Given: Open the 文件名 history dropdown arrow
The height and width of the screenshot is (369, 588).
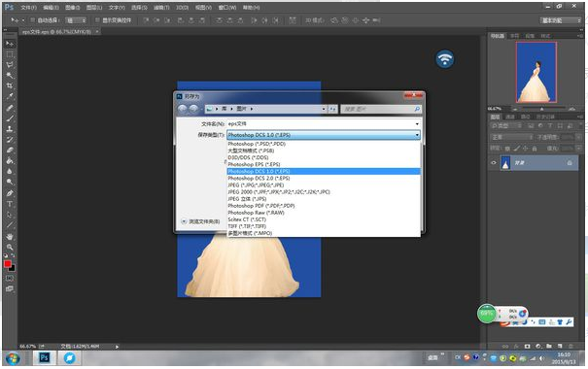Looking at the screenshot, I should pyautogui.click(x=417, y=124).
